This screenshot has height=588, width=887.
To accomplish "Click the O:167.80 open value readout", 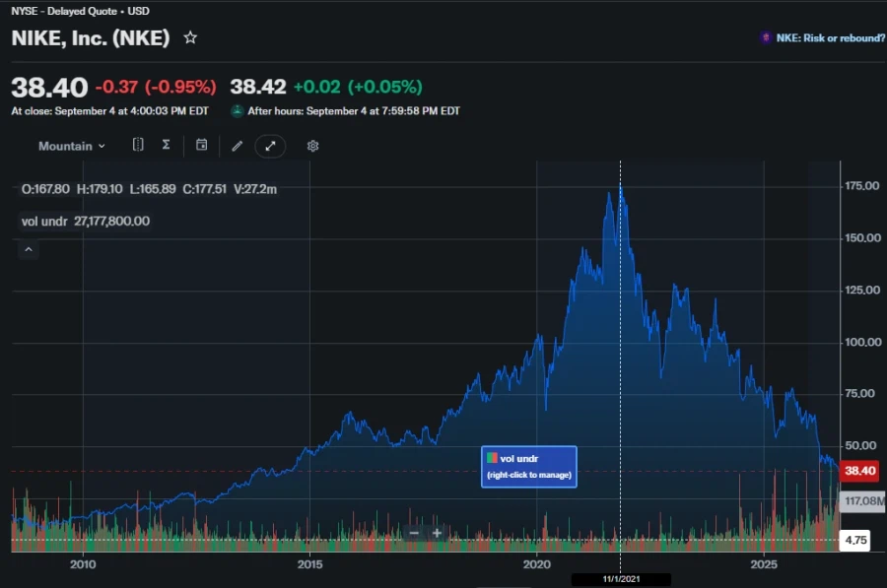I will click(x=45, y=189).
